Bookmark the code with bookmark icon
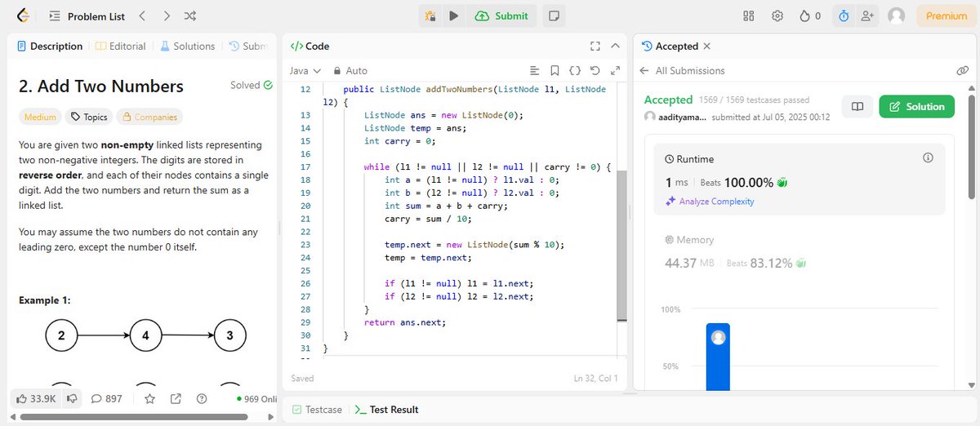Image resolution: width=980 pixels, height=426 pixels. coord(555,71)
